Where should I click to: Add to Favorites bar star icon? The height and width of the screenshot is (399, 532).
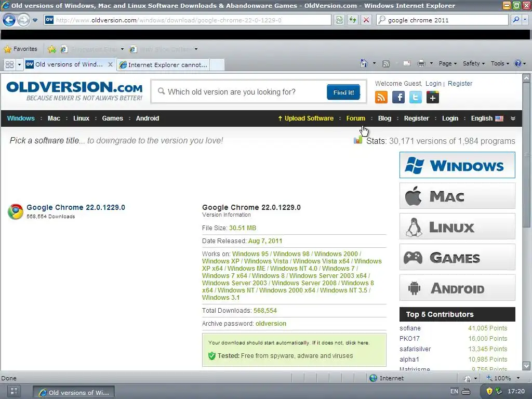[52, 49]
